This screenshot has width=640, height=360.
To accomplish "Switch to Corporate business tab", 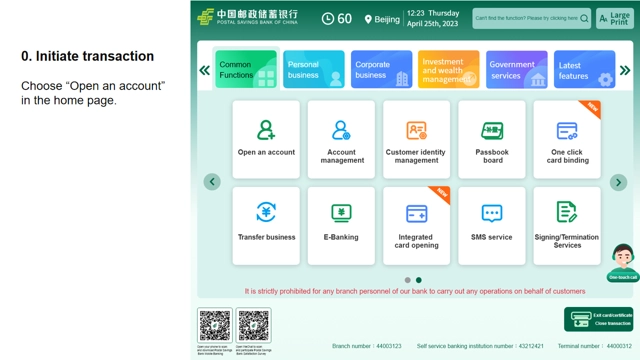I will (x=381, y=69).
